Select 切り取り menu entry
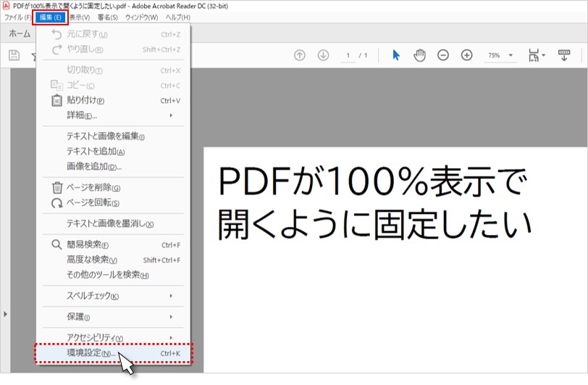Viewport: 588px width, 385px height. coord(114,70)
